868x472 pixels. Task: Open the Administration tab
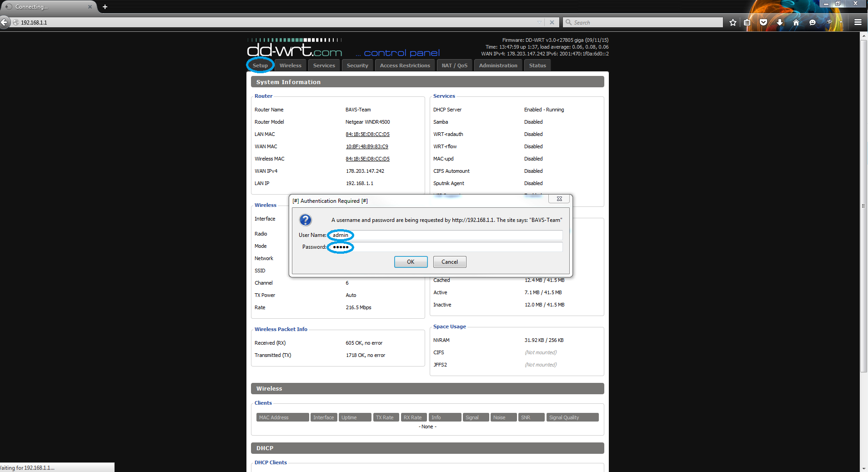point(498,65)
